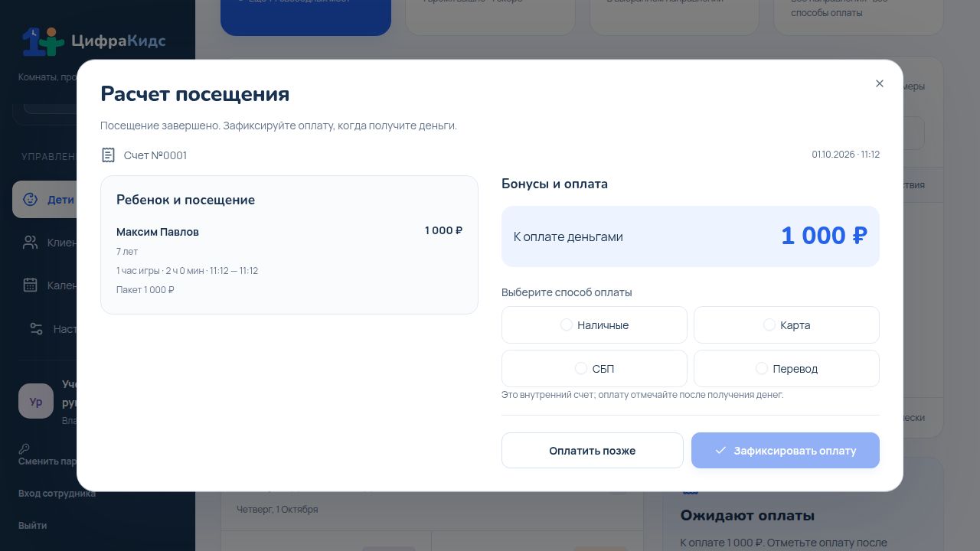
Task: Select Карта payment method
Action: tap(786, 325)
